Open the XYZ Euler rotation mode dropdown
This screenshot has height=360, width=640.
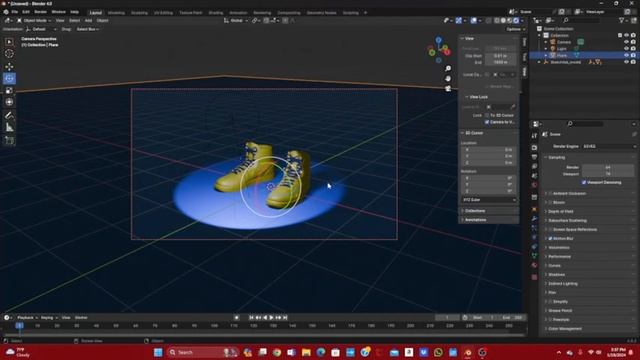click(x=489, y=200)
